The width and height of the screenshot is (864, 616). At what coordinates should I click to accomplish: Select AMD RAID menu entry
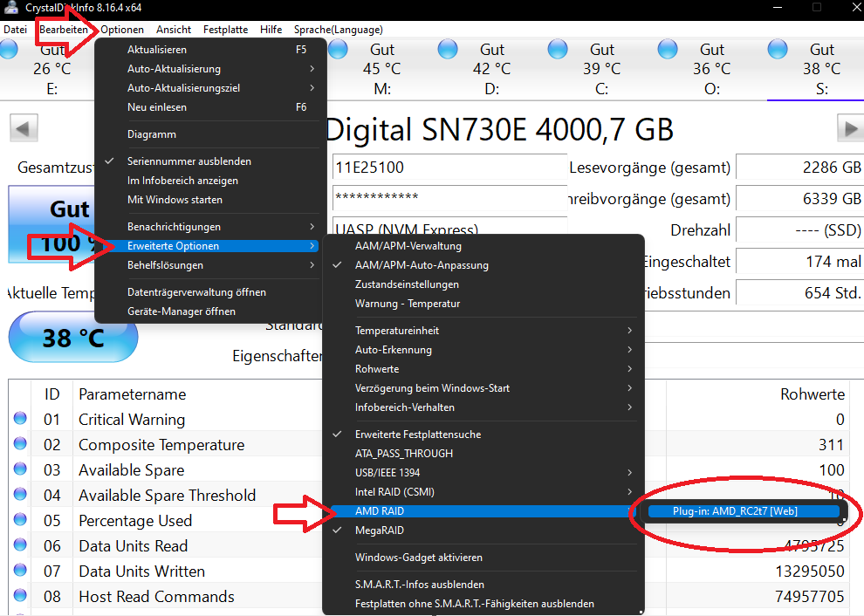(x=483, y=511)
